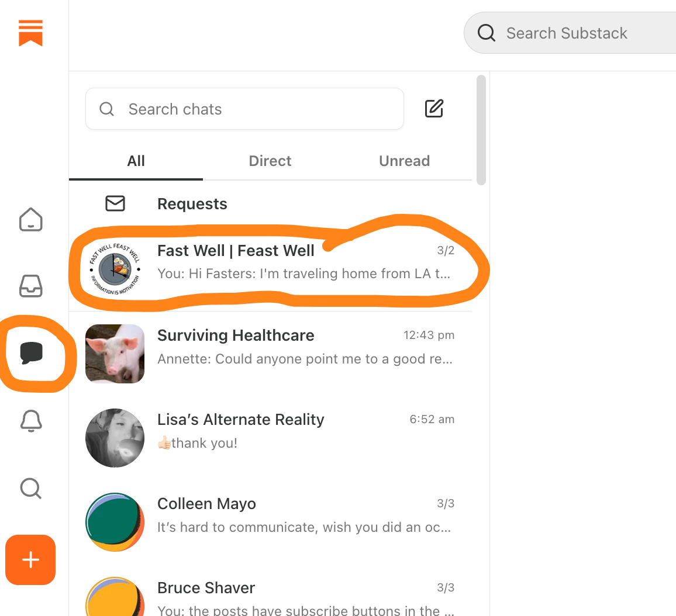
Task: Switch to the Direct tab
Action: pos(270,161)
